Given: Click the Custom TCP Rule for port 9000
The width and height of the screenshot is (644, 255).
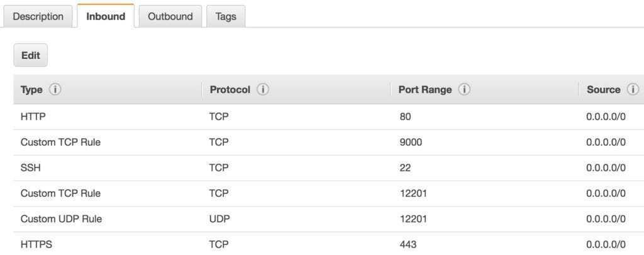Looking at the screenshot, I should pos(60,142).
